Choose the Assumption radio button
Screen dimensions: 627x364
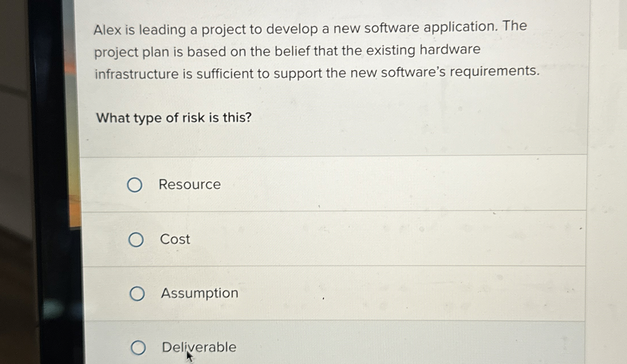coord(137,294)
